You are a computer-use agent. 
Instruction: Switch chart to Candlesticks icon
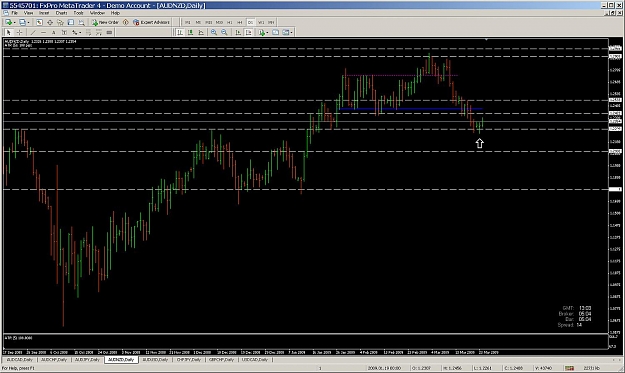[191, 32]
